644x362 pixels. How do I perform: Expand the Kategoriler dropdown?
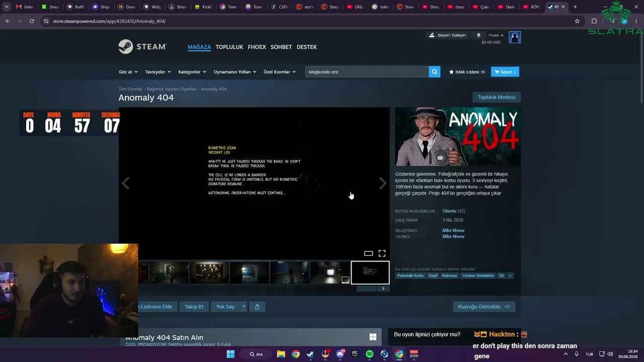pyautogui.click(x=192, y=72)
